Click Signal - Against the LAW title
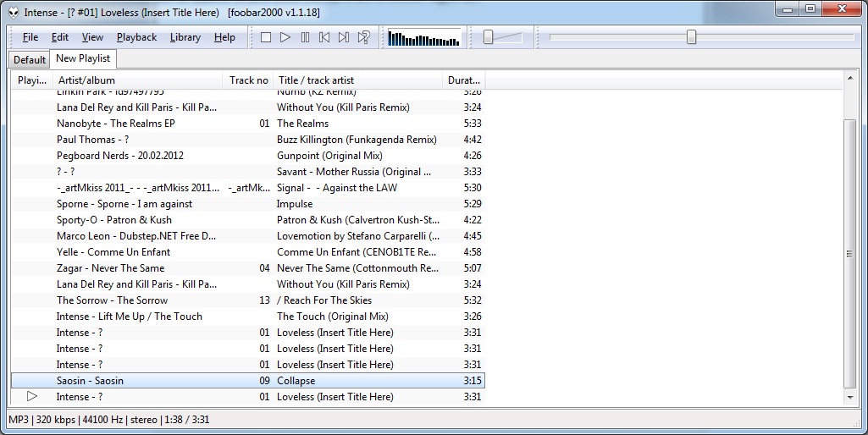Image resolution: width=868 pixels, height=435 pixels. click(x=336, y=188)
